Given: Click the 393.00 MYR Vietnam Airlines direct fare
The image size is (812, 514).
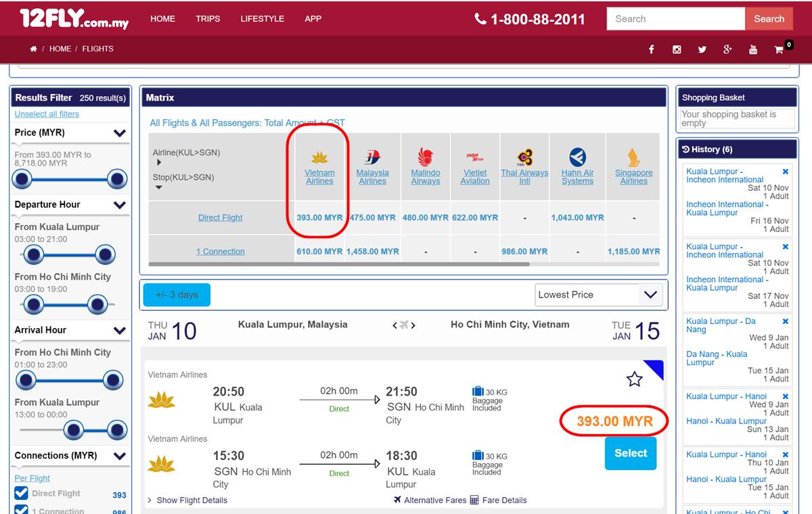Looking at the screenshot, I should pyautogui.click(x=319, y=218).
